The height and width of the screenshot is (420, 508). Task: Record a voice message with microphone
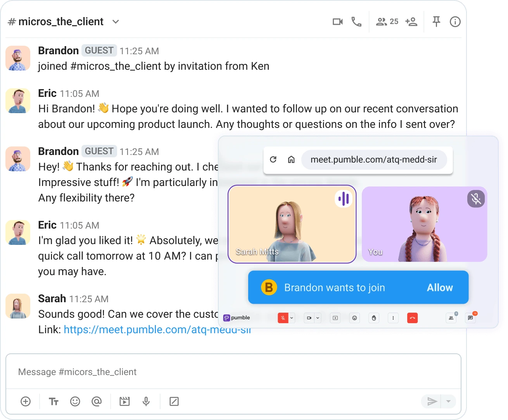coord(146,401)
